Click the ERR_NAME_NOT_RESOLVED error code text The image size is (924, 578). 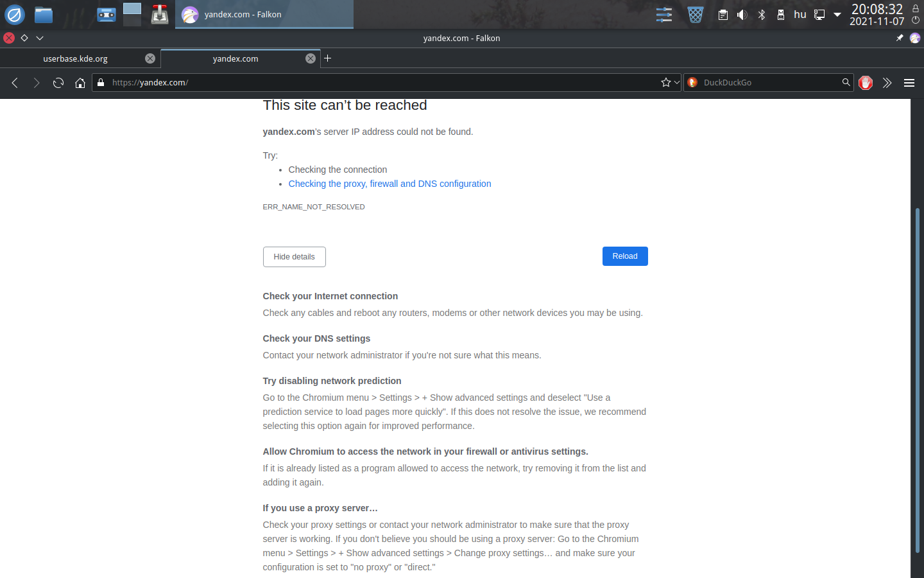[x=314, y=207]
